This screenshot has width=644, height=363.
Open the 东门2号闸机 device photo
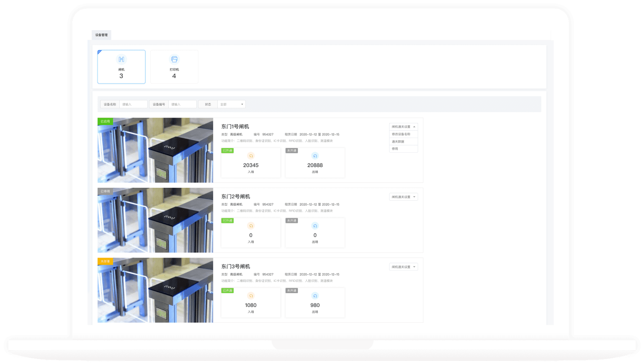[155, 220]
